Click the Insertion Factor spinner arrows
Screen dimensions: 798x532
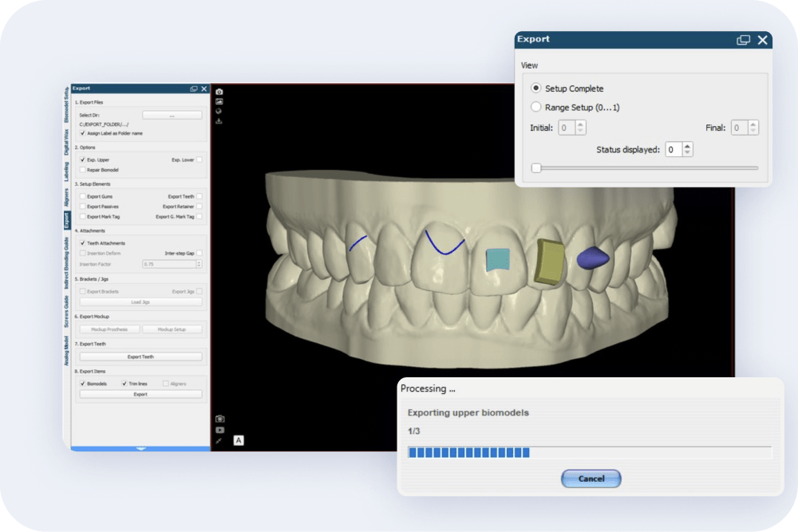[199, 264]
